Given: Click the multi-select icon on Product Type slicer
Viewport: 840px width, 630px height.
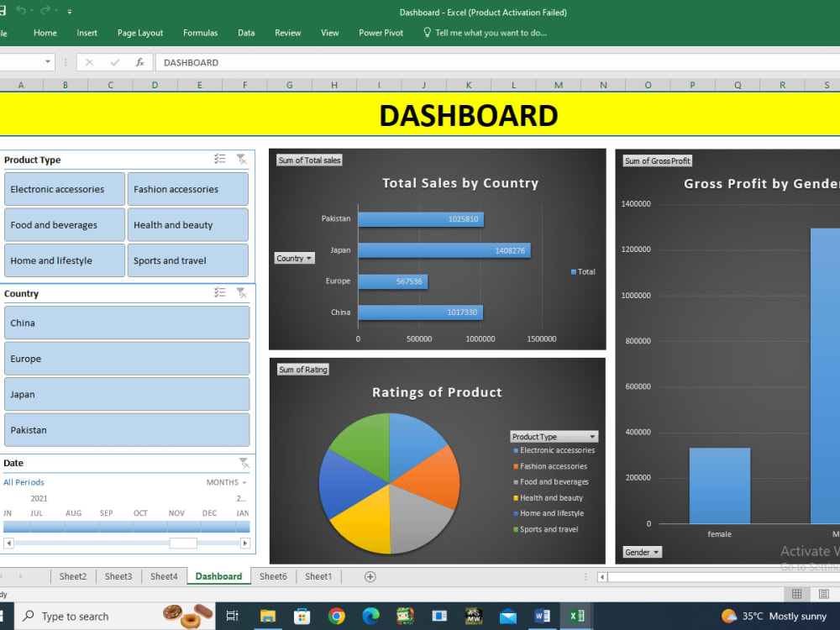Looking at the screenshot, I should 220,158.
